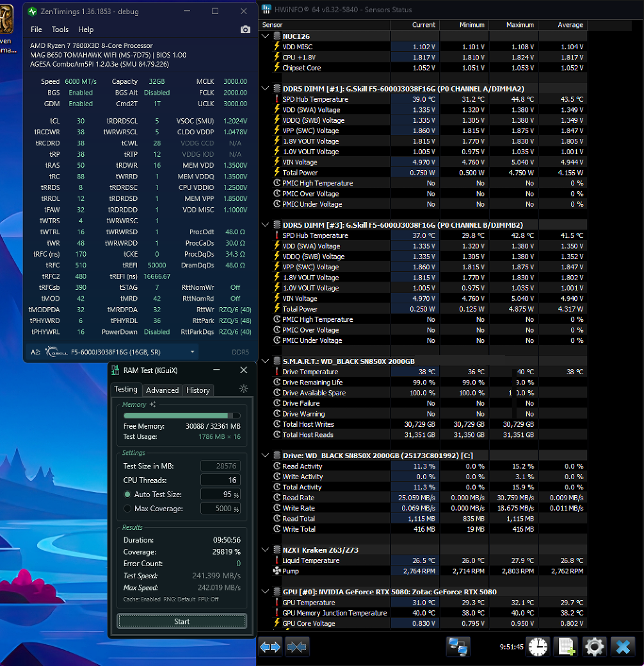Click HWiNFO Sensor column header
The width and height of the screenshot is (644, 666).
pyautogui.click(x=325, y=25)
